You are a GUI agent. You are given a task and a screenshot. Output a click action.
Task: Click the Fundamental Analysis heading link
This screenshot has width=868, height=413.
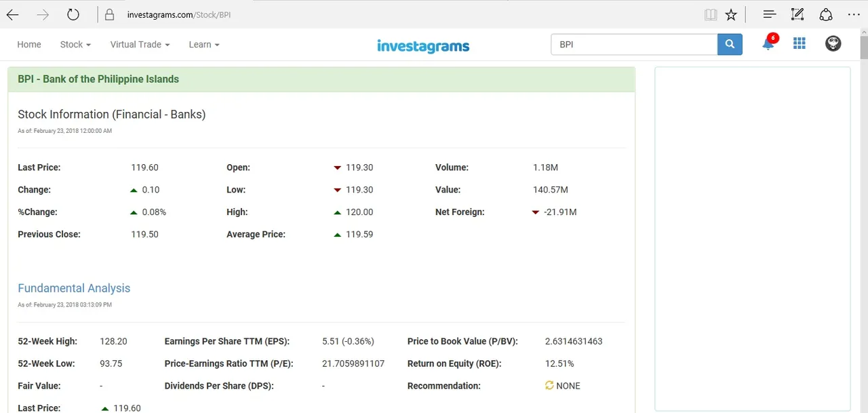click(74, 288)
